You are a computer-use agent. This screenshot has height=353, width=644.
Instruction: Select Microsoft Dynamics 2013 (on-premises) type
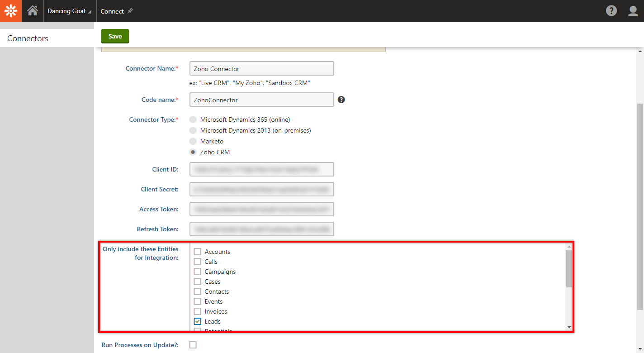[x=193, y=130]
